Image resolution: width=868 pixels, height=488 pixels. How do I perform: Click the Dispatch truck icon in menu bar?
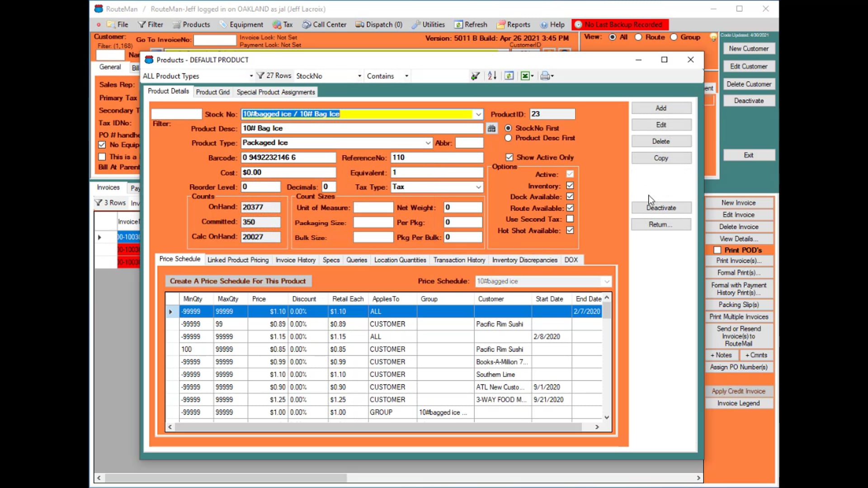(x=360, y=24)
